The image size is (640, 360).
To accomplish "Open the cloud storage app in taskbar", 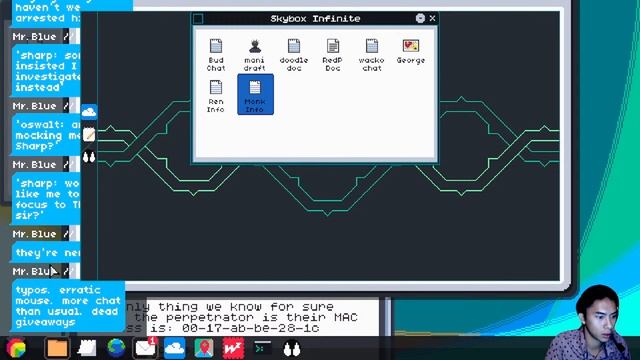I will tap(175, 348).
